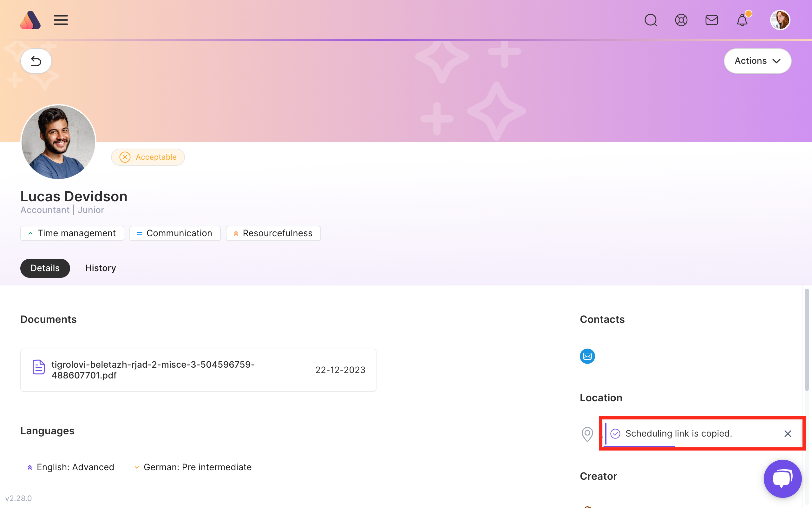Open the notifications bell

742,20
